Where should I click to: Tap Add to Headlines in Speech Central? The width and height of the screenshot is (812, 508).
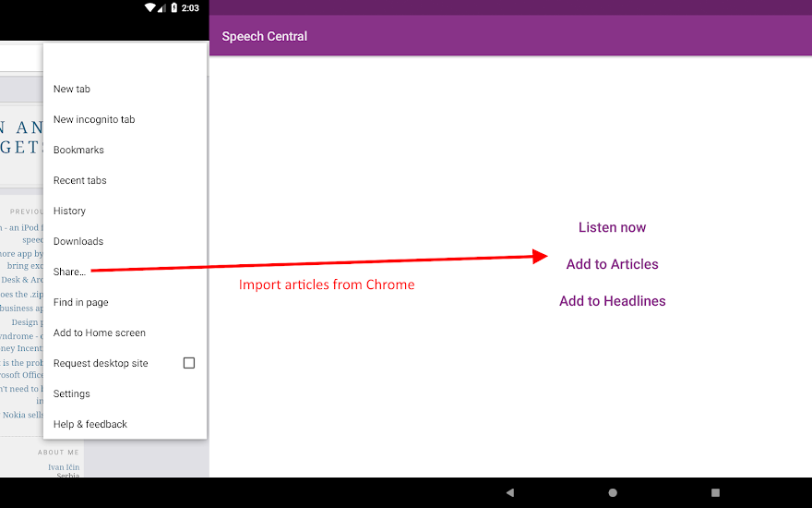click(612, 301)
